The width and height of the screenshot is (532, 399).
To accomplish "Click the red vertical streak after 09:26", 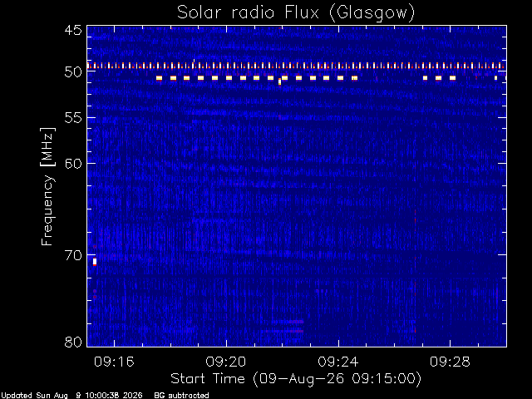I will coord(415,272).
